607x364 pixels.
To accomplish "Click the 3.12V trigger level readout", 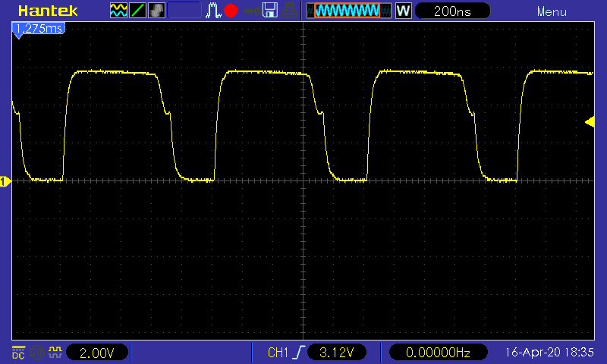I will click(x=336, y=353).
